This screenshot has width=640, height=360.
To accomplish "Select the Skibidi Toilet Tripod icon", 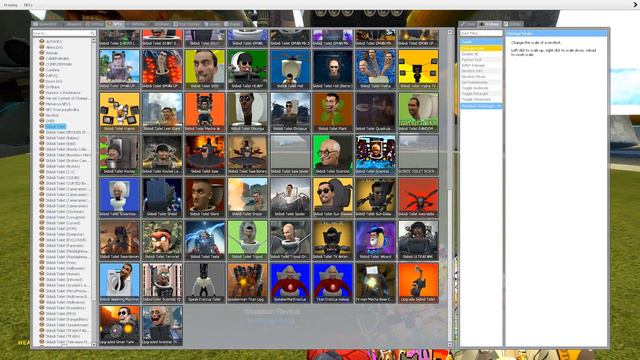I will coord(247,240).
